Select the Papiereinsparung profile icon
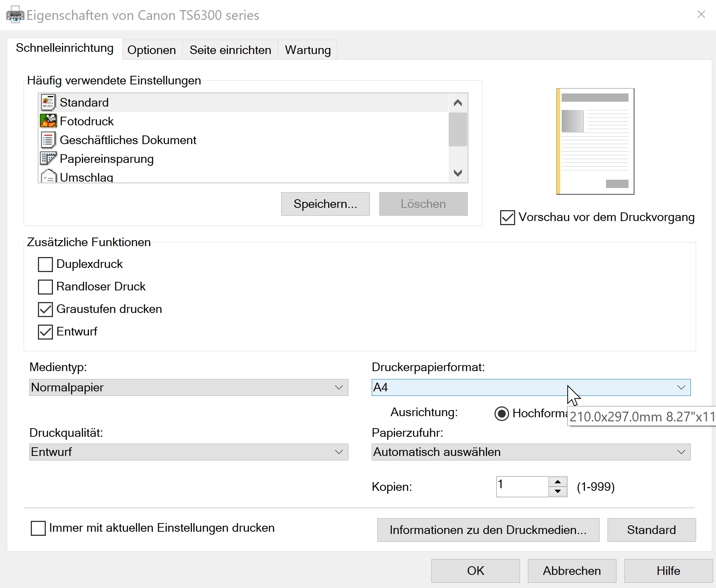The height and width of the screenshot is (588, 716). coord(48,159)
